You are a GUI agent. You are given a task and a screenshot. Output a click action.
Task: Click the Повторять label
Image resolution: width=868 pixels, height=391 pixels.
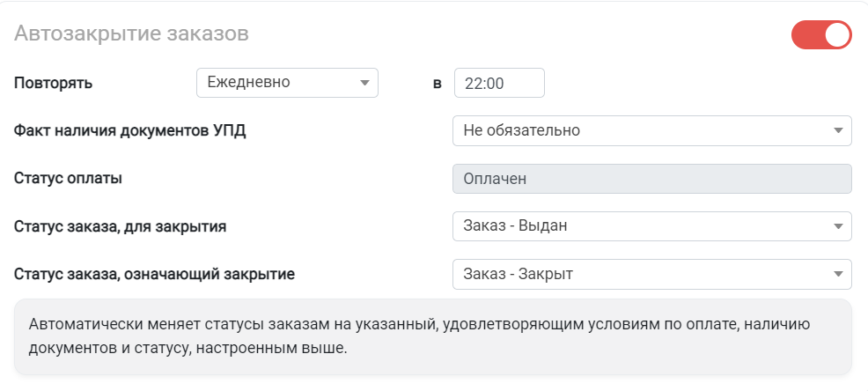coord(53,84)
